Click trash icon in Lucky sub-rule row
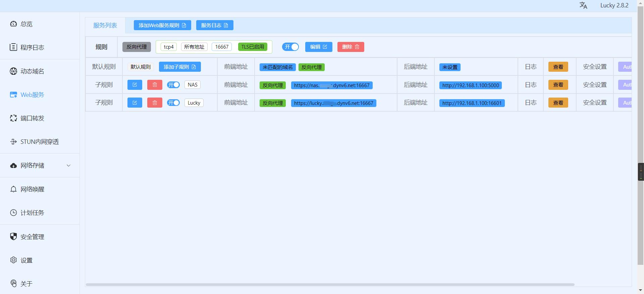The image size is (644, 294). [155, 103]
